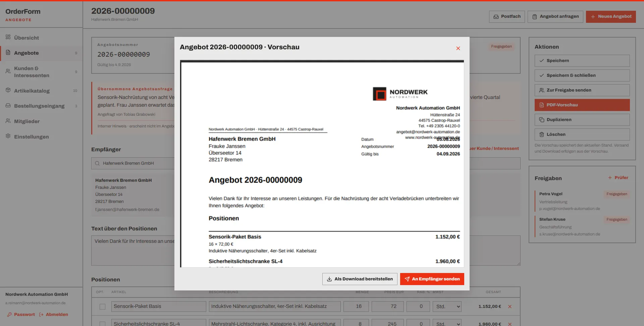Image resolution: width=644 pixels, height=326 pixels.
Task: Click the document icon on PDF-Vorschau
Action: pyautogui.click(x=542, y=105)
